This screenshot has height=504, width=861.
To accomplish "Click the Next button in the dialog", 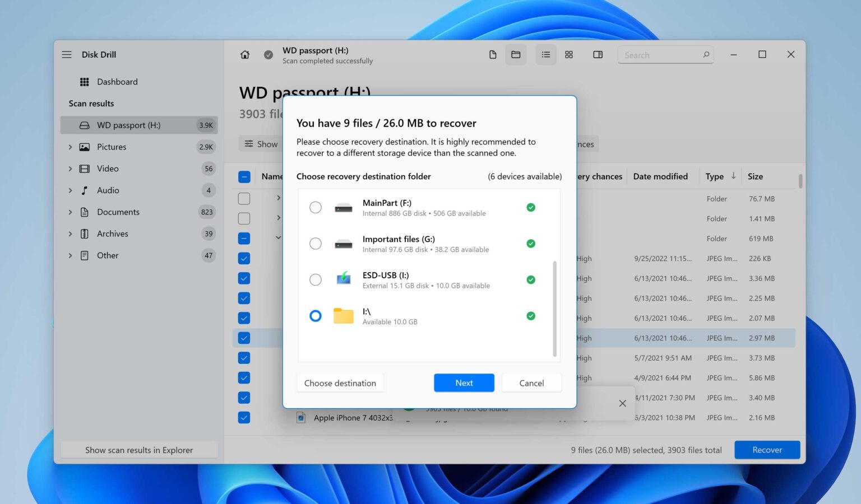I will click(464, 382).
